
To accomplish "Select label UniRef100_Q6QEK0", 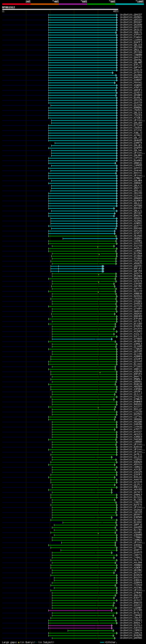I will click(x=131, y=238).
